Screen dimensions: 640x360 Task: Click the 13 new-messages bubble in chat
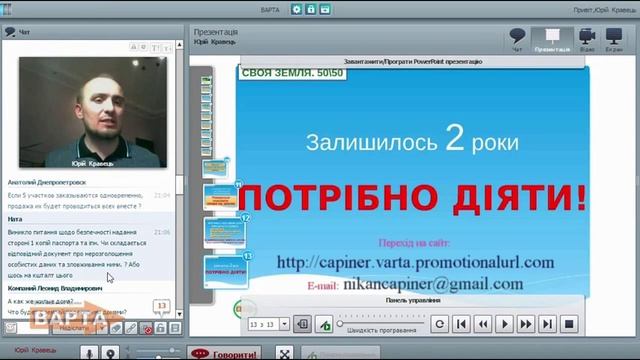pyautogui.click(x=162, y=307)
